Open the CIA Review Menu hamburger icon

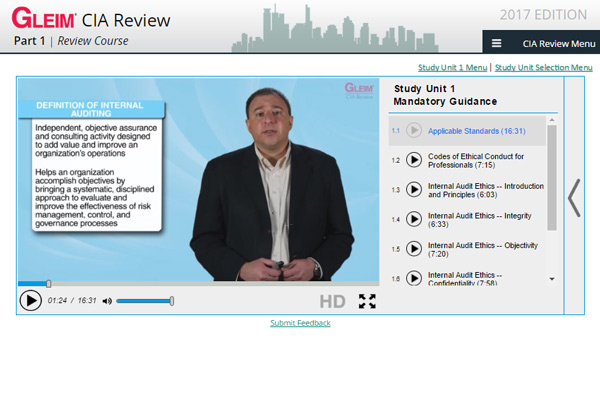[x=496, y=43]
